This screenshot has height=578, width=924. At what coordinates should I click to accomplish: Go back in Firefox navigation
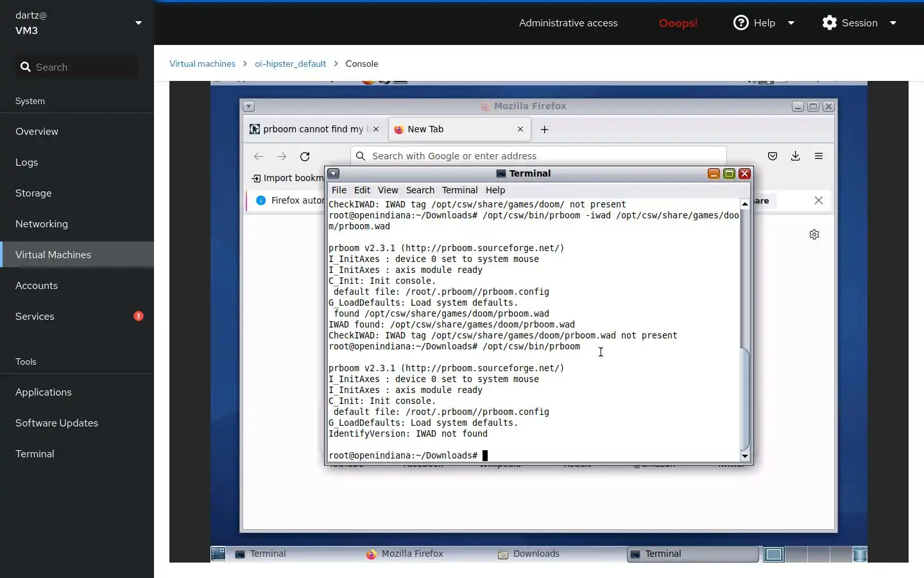[259, 156]
